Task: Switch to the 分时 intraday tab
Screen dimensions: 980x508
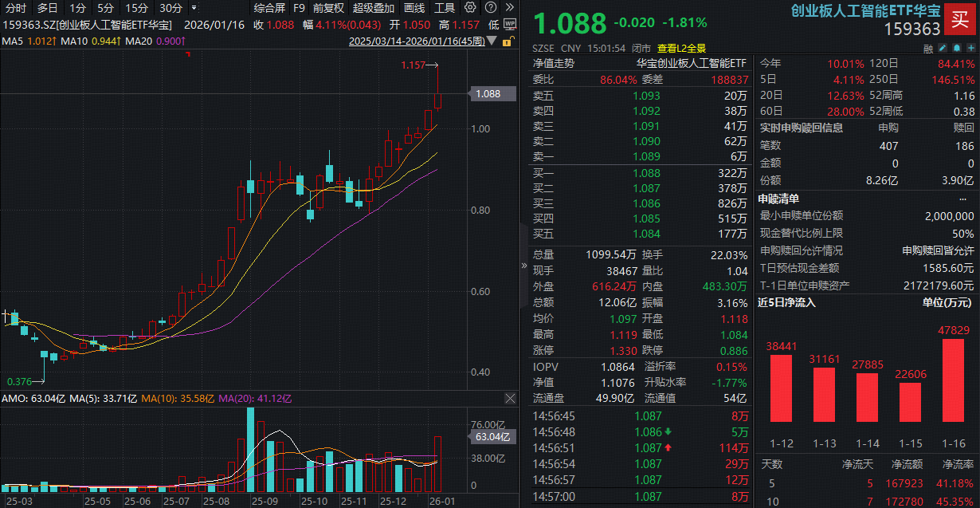Action: tap(16, 7)
